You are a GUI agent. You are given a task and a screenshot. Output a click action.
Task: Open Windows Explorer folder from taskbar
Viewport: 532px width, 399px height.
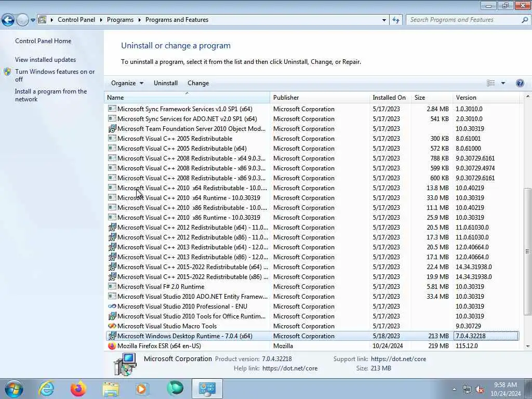click(111, 389)
